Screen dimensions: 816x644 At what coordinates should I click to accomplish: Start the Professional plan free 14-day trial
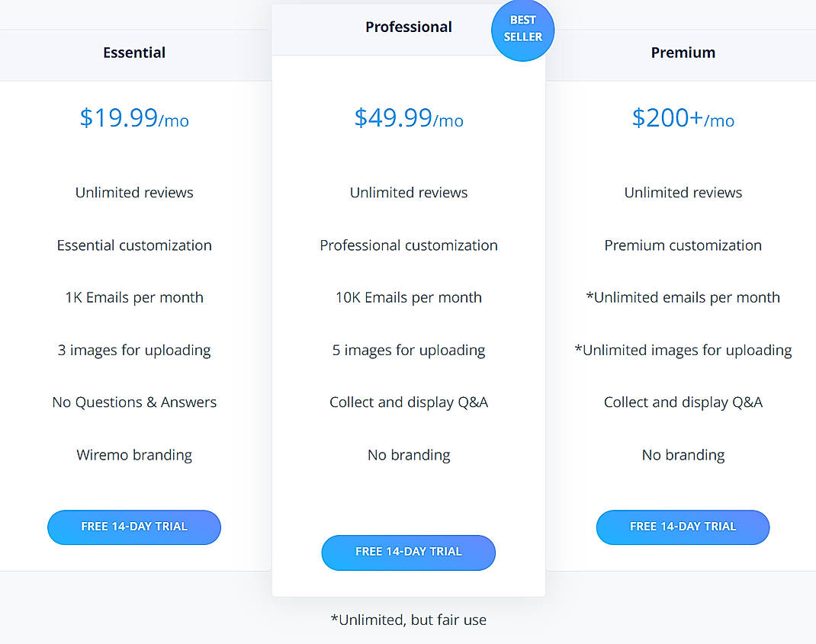(x=409, y=553)
